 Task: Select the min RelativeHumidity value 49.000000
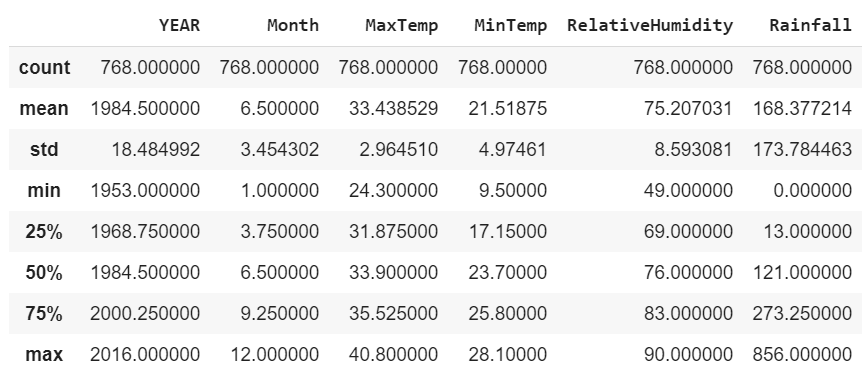coord(688,190)
